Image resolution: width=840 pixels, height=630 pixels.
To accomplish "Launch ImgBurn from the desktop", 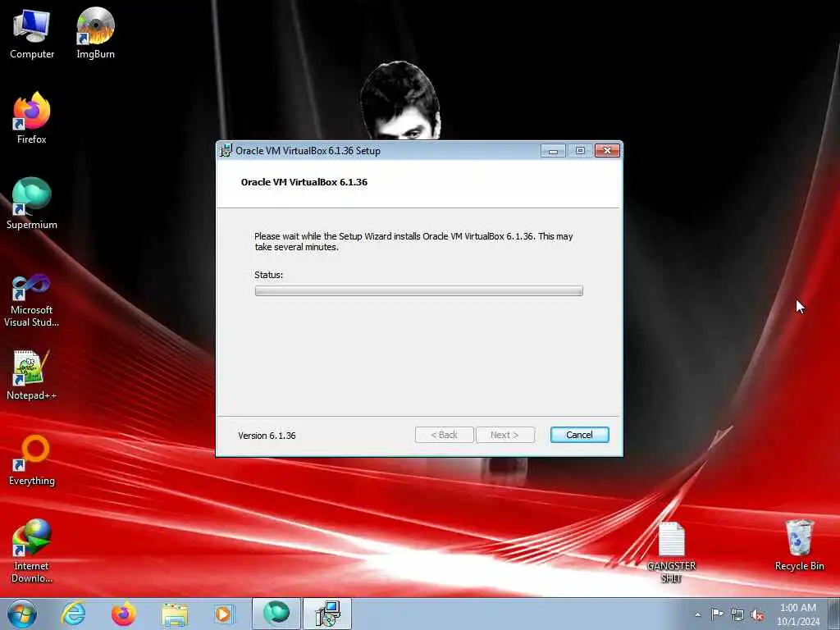I will coord(95,33).
